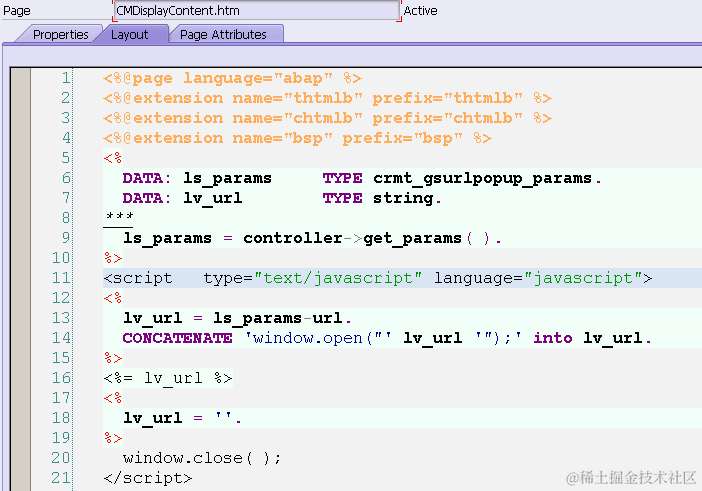This screenshot has height=491, width=702.
Task: Select the chtmlb extension line
Action: pos(327,118)
